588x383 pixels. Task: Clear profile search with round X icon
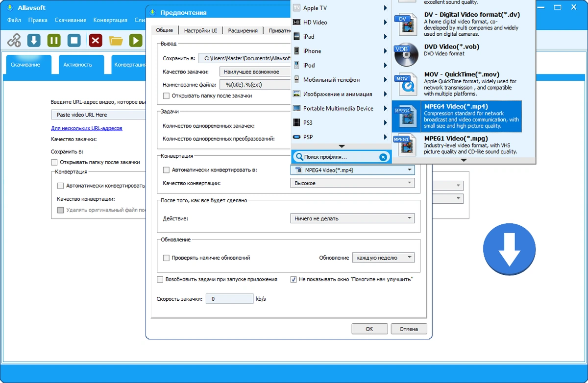click(383, 157)
